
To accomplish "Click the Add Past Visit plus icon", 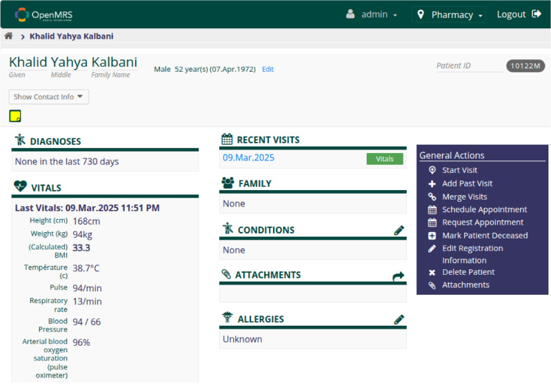I will (432, 183).
